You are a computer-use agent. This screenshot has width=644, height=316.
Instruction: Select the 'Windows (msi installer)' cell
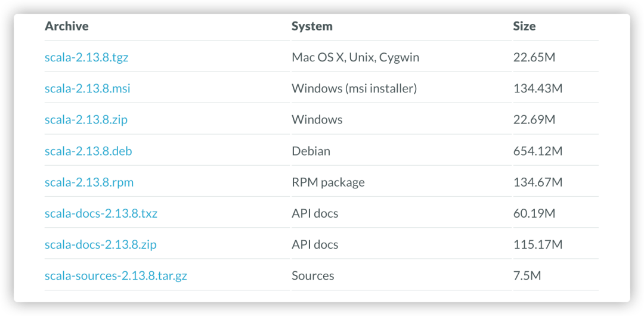click(x=354, y=88)
